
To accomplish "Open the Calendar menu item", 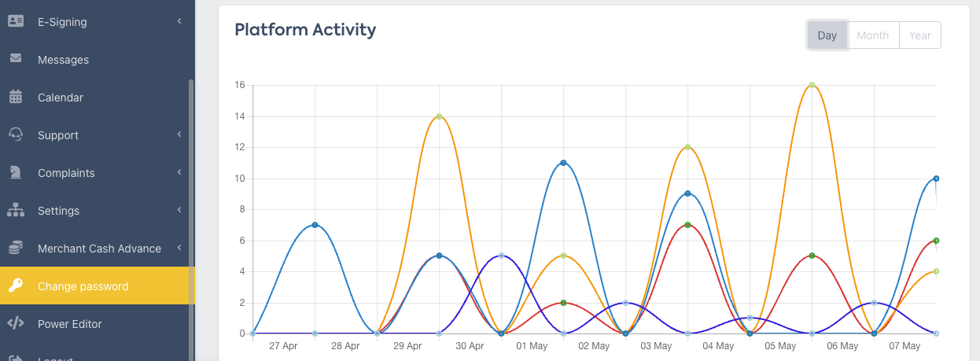I will pyautogui.click(x=61, y=98).
